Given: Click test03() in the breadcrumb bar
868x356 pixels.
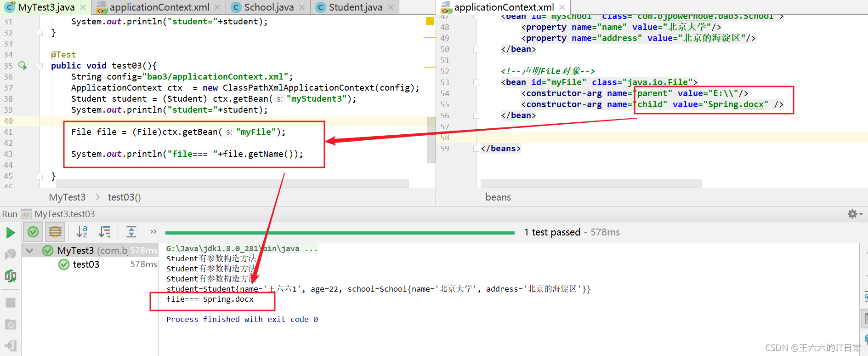Looking at the screenshot, I should (x=124, y=197).
